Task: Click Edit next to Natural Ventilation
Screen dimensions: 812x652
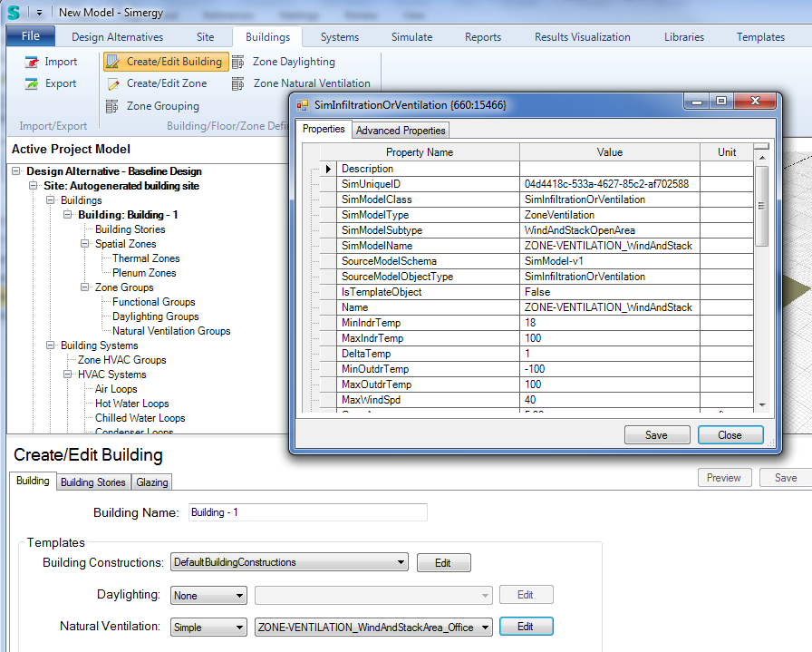Action: (x=527, y=627)
